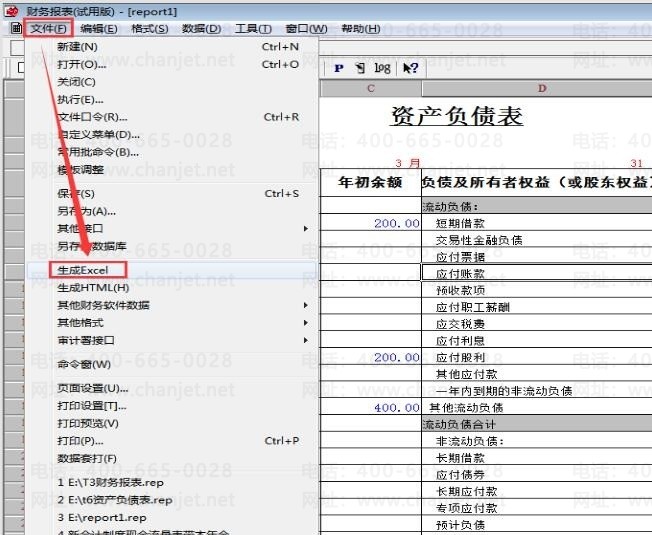Select 打印预览(V) menu entry
This screenshot has width=652, height=535.
click(x=172, y=423)
